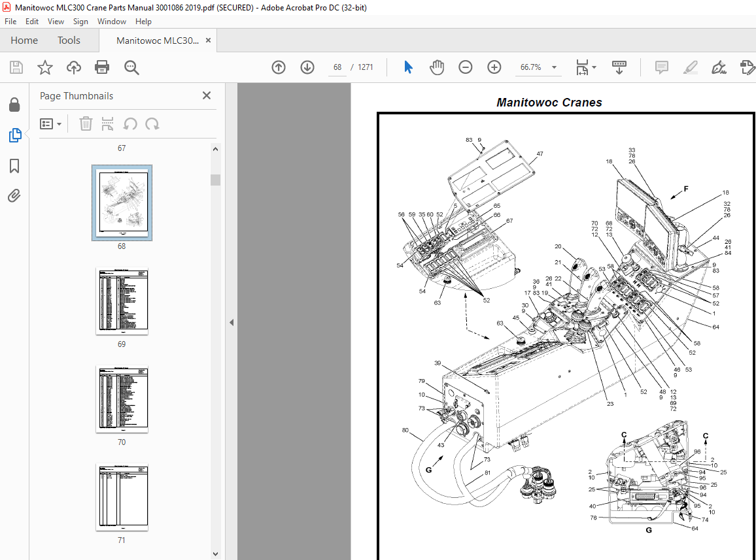Click the page label 67
The image size is (756, 560).
point(122,148)
